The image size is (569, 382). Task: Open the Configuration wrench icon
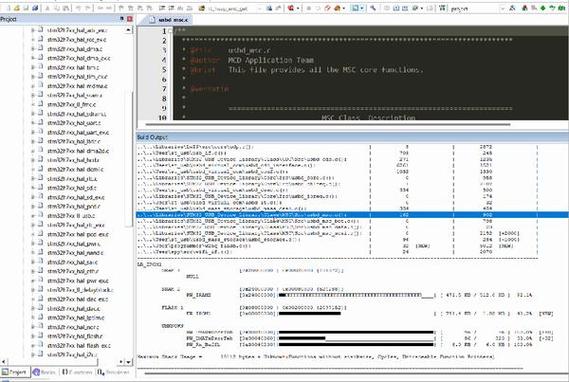[373, 8]
